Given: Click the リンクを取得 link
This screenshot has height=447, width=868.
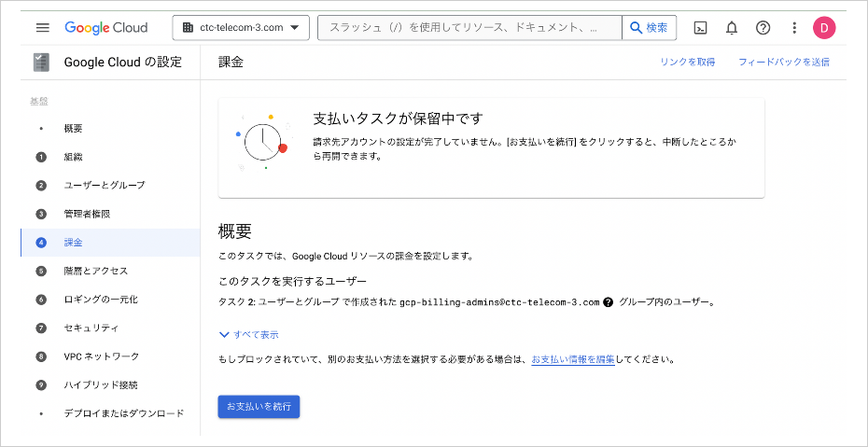Looking at the screenshot, I should coord(688,62).
